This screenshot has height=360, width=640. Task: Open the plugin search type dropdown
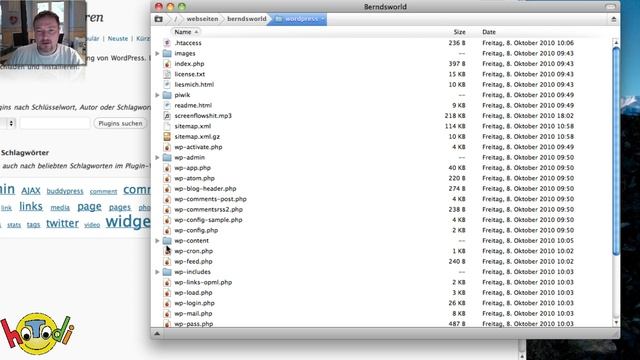point(7,123)
